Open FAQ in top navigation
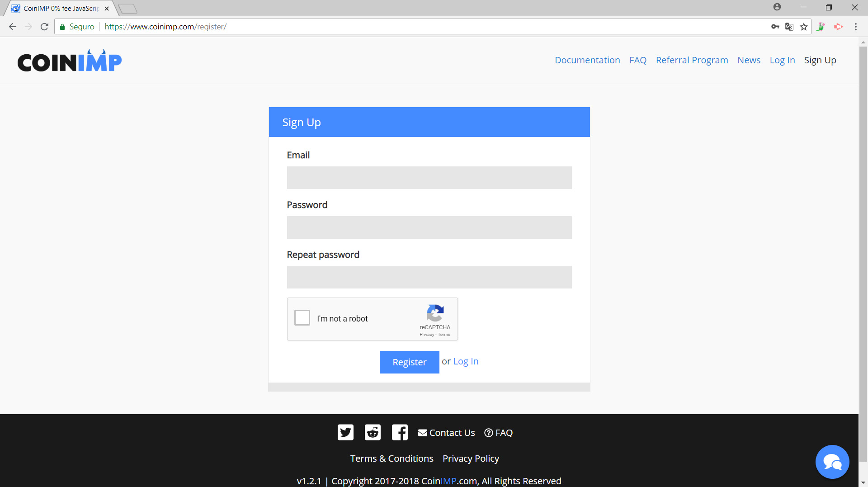 click(x=638, y=60)
